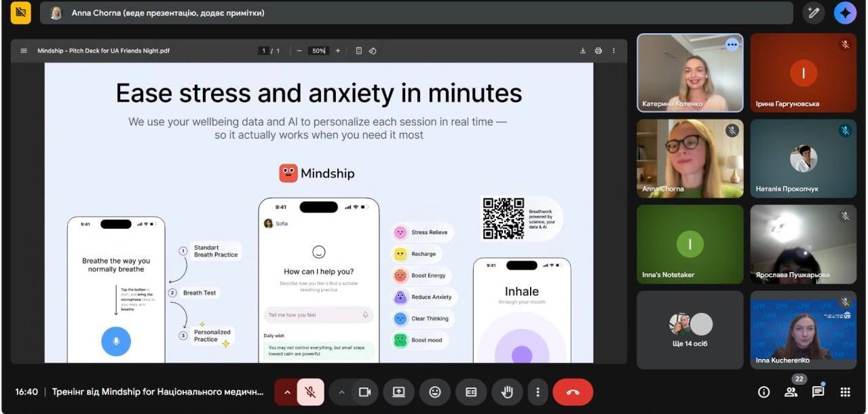Toggle the camera on or off

point(365,392)
